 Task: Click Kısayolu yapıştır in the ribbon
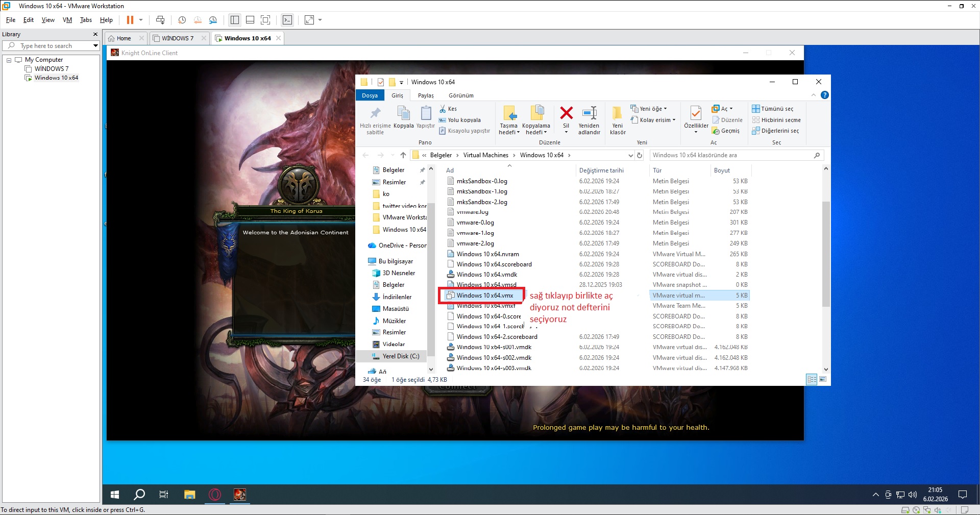click(x=464, y=131)
